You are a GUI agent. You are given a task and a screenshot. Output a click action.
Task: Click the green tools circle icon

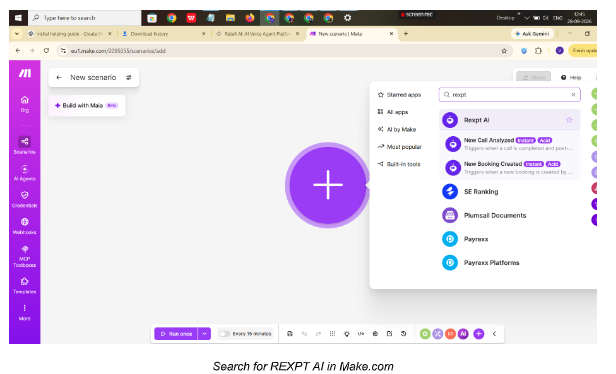point(425,334)
